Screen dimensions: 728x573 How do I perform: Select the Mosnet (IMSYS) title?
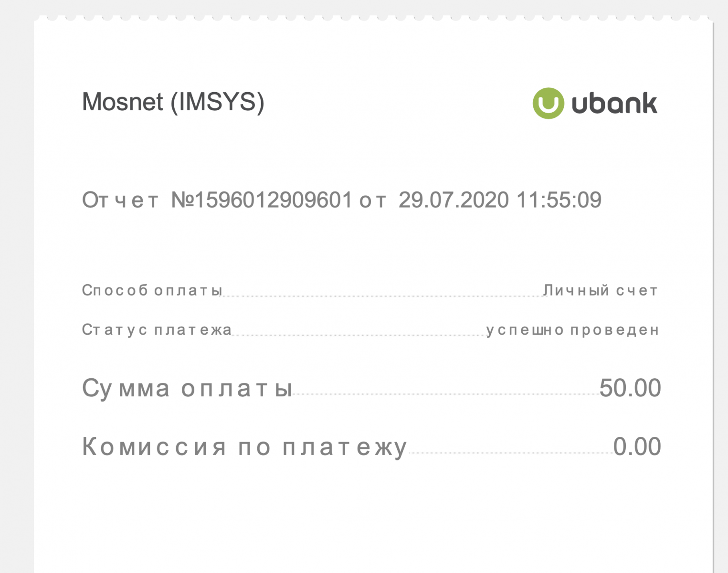pos(173,102)
